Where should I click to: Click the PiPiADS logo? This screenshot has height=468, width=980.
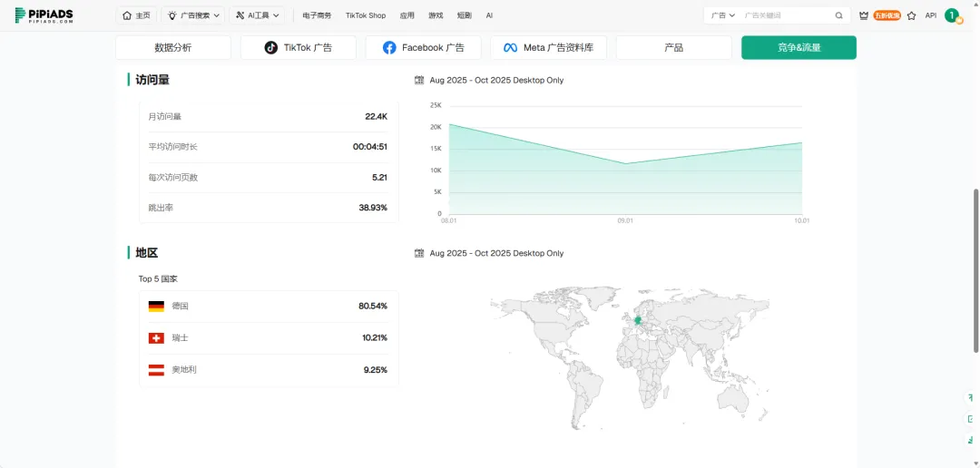pyautogui.click(x=44, y=15)
